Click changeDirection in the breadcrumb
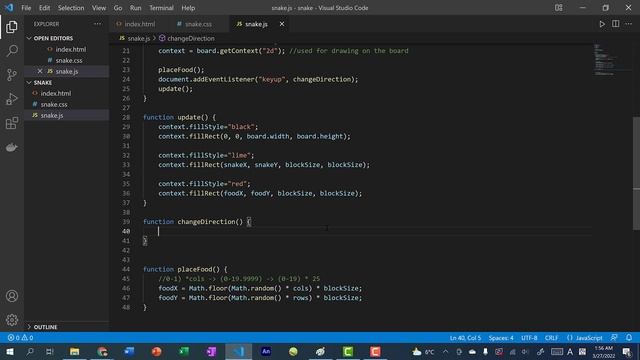This screenshot has width=640, height=360. pos(191,38)
